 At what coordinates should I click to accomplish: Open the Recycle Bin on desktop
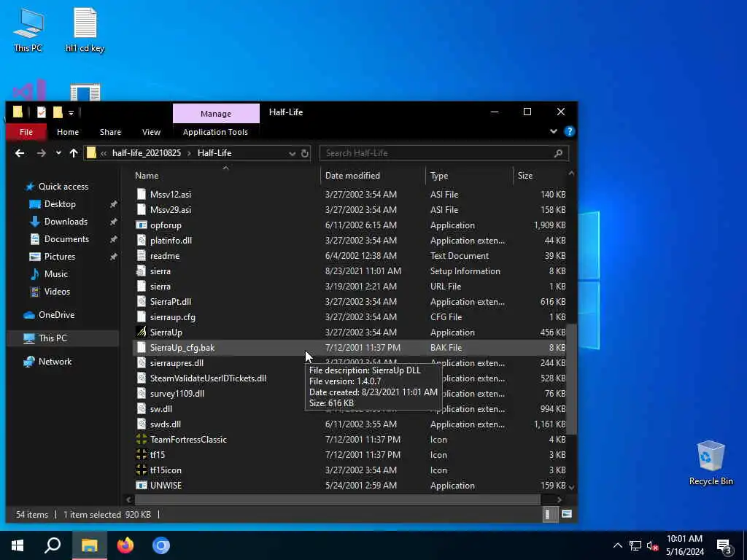pyautogui.click(x=711, y=463)
